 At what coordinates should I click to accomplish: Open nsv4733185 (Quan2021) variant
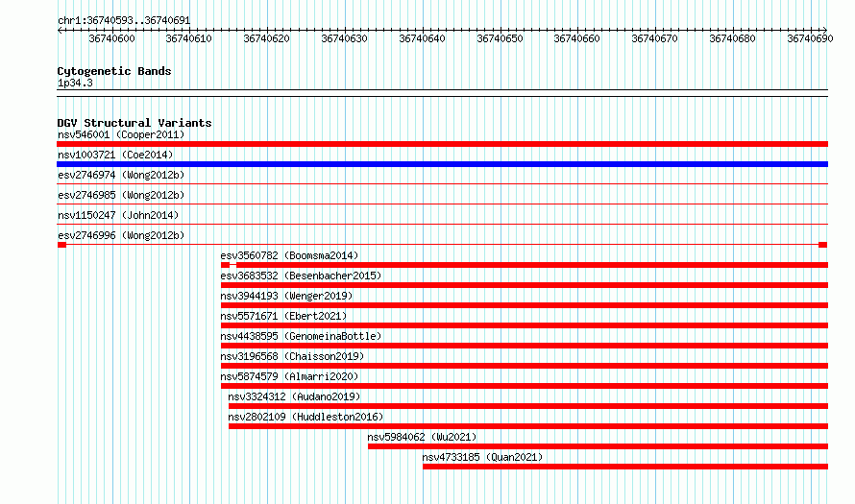click(x=482, y=457)
